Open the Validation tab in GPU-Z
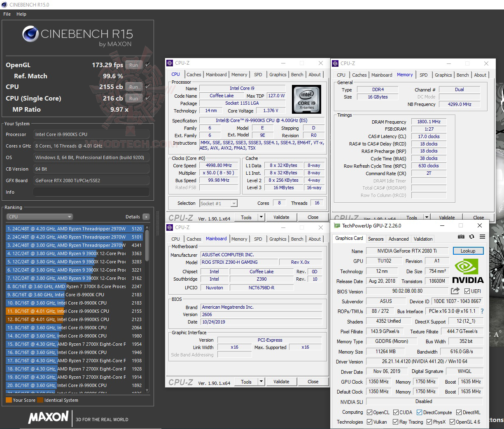The width and height of the screenshot is (504, 429). (x=423, y=239)
